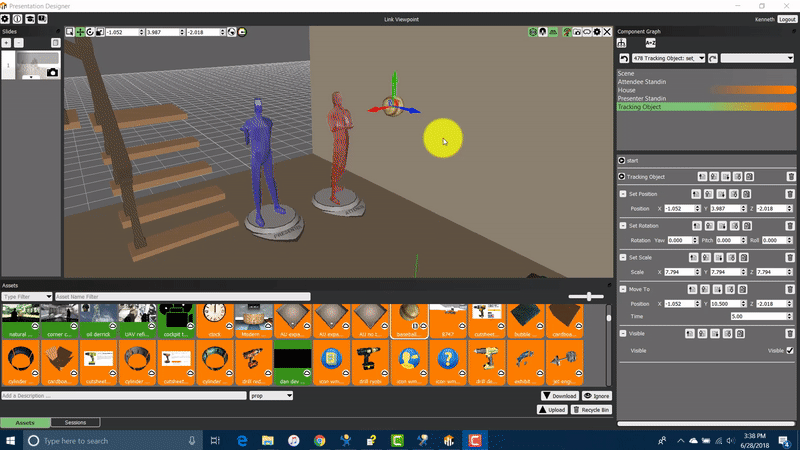Delete the Move To action with trash icon
Viewport: 800px width, 450px height.
[790, 289]
